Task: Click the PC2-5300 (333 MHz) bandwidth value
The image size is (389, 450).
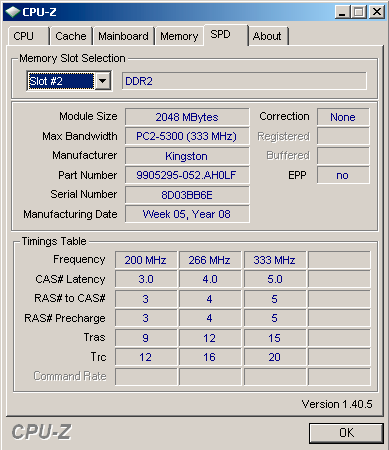Action: (x=187, y=136)
